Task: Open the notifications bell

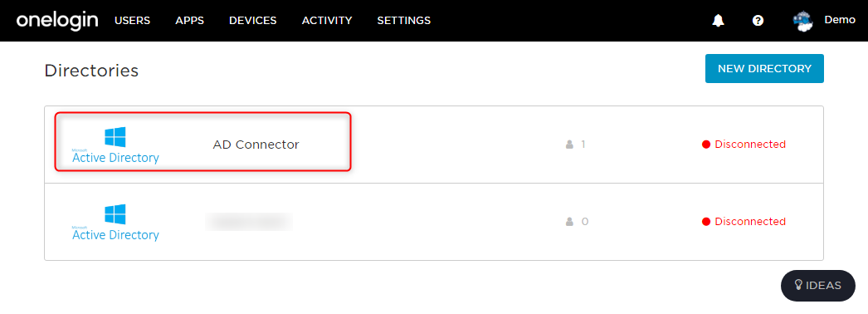Action: coord(719,21)
